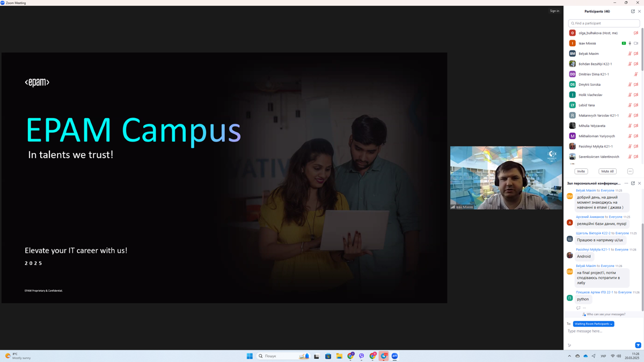
Task: Show hidden system tray icons
Action: tap(569, 356)
